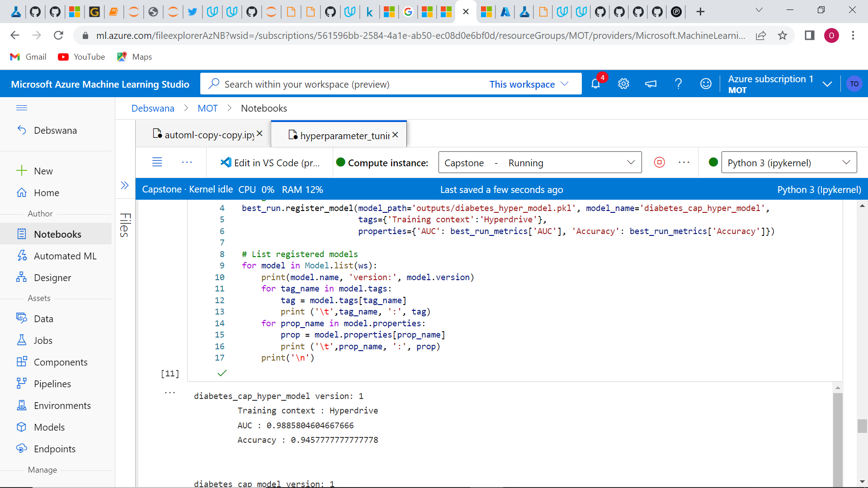868x488 pixels.
Task: Share this page icon in address bar
Action: (x=761, y=35)
